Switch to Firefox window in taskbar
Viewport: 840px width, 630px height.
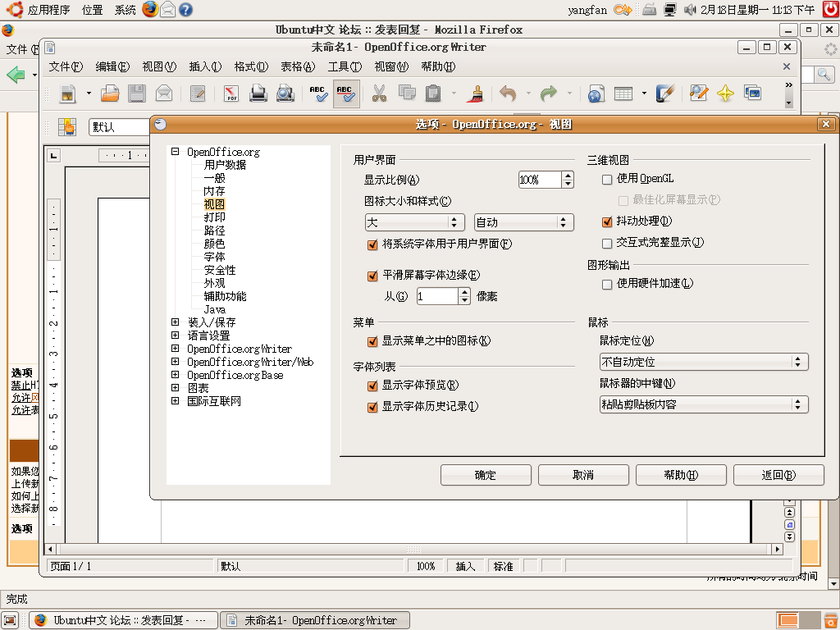[123, 620]
